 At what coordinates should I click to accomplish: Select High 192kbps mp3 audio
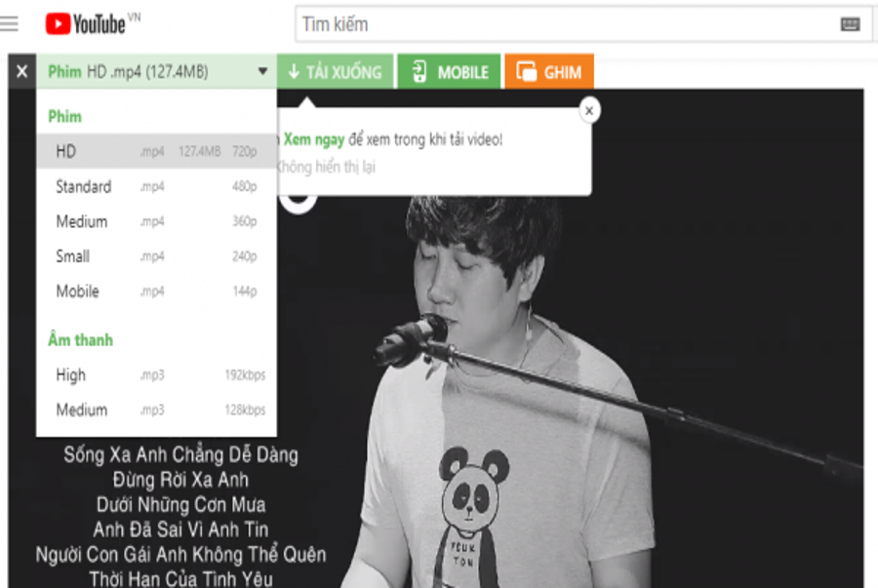pyautogui.click(x=156, y=375)
